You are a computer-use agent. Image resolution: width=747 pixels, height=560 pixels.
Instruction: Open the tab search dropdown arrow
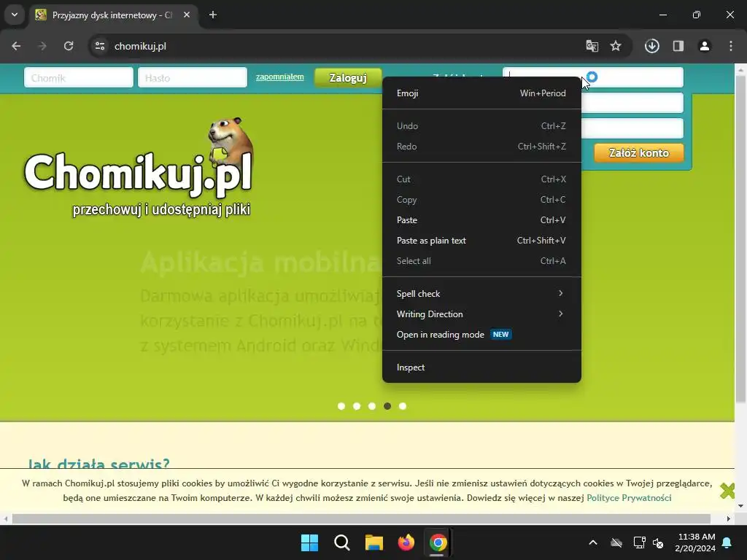(x=15, y=15)
